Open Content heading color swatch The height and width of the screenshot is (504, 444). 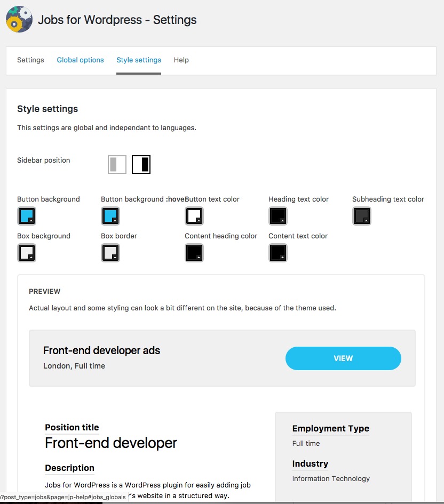point(194,253)
